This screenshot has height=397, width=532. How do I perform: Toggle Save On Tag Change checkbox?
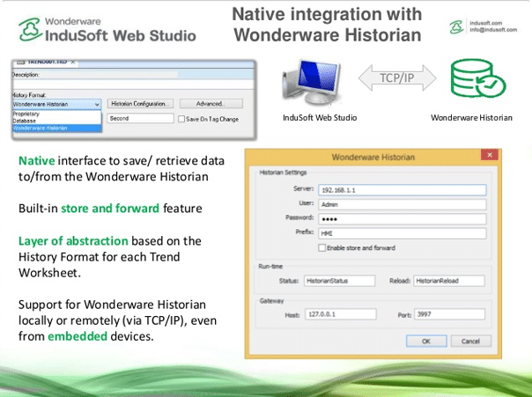point(181,119)
